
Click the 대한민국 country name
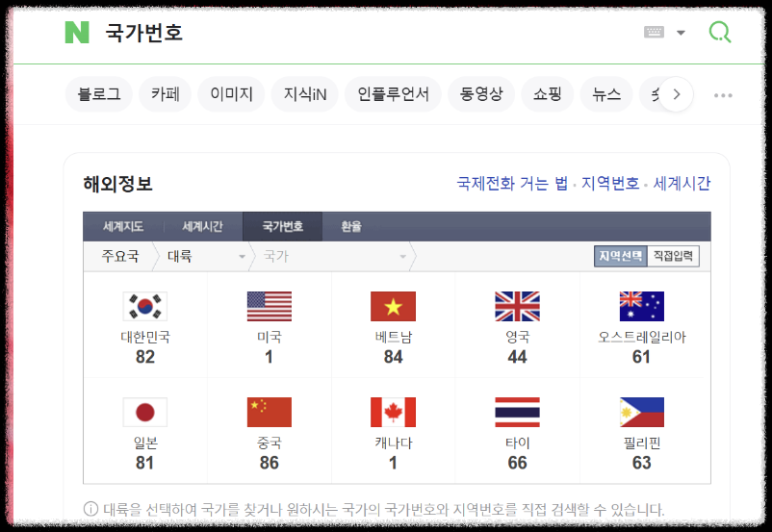(145, 337)
